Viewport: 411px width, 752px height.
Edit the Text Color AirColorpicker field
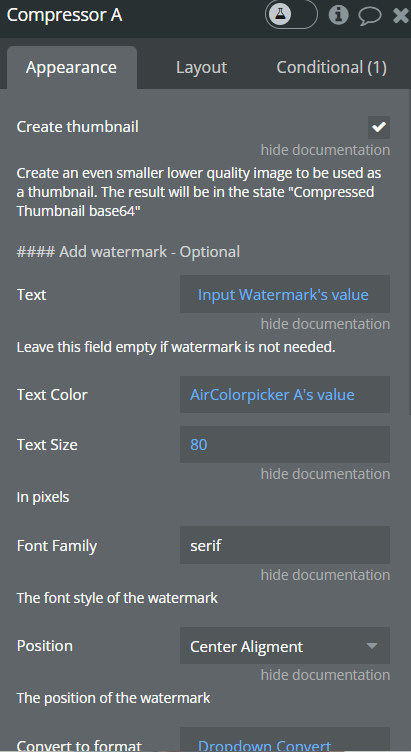click(x=285, y=395)
